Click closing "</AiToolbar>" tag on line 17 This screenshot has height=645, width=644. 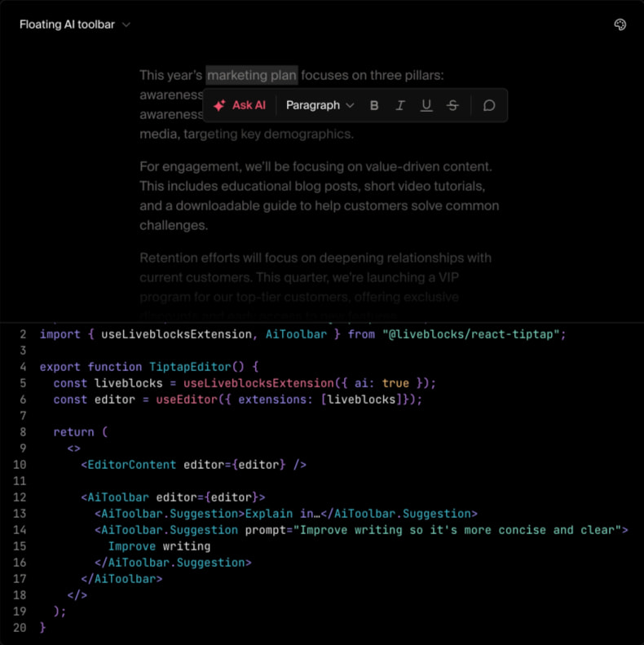pos(121,579)
